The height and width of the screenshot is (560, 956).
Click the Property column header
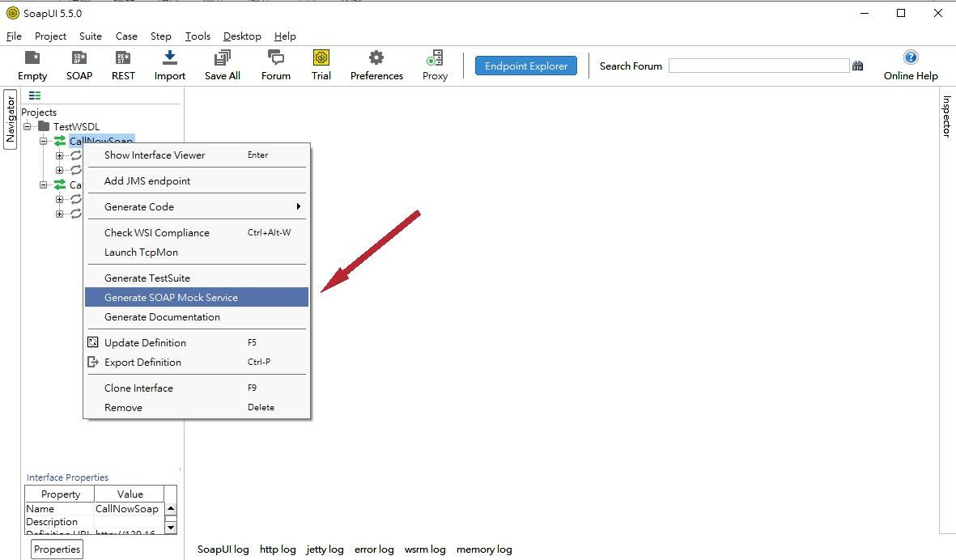(60, 494)
